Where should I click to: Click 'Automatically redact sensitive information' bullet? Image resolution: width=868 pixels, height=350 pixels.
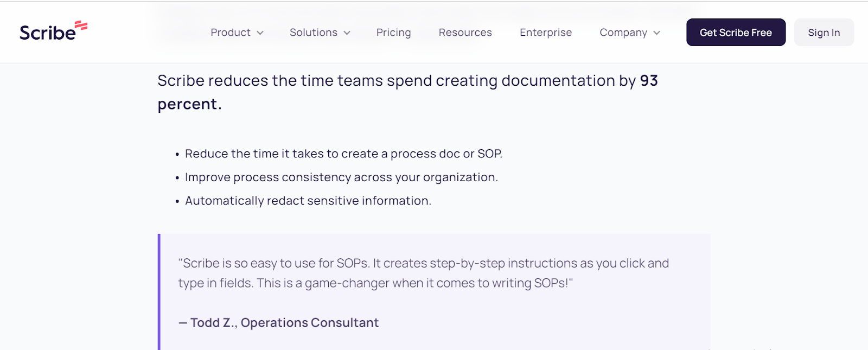tap(308, 201)
